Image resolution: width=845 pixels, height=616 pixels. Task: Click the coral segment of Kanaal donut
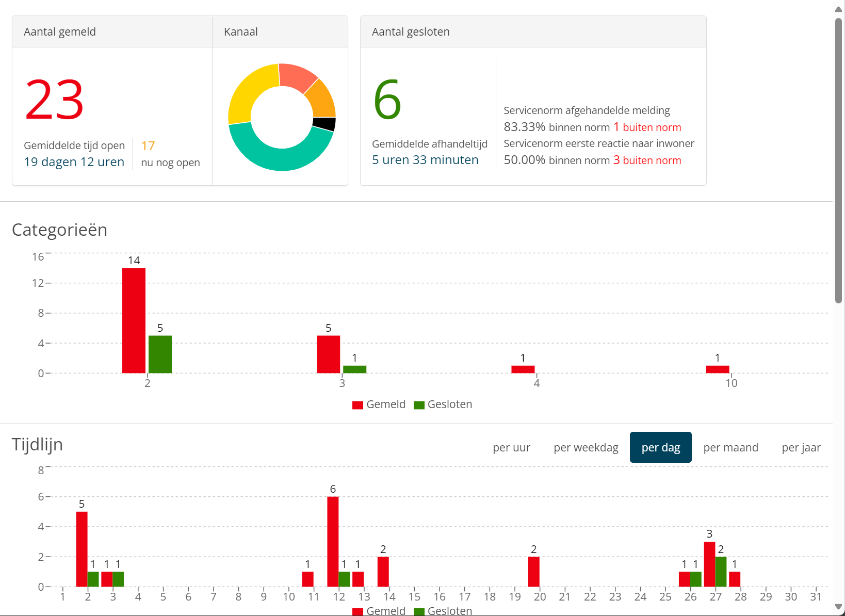pos(297,76)
